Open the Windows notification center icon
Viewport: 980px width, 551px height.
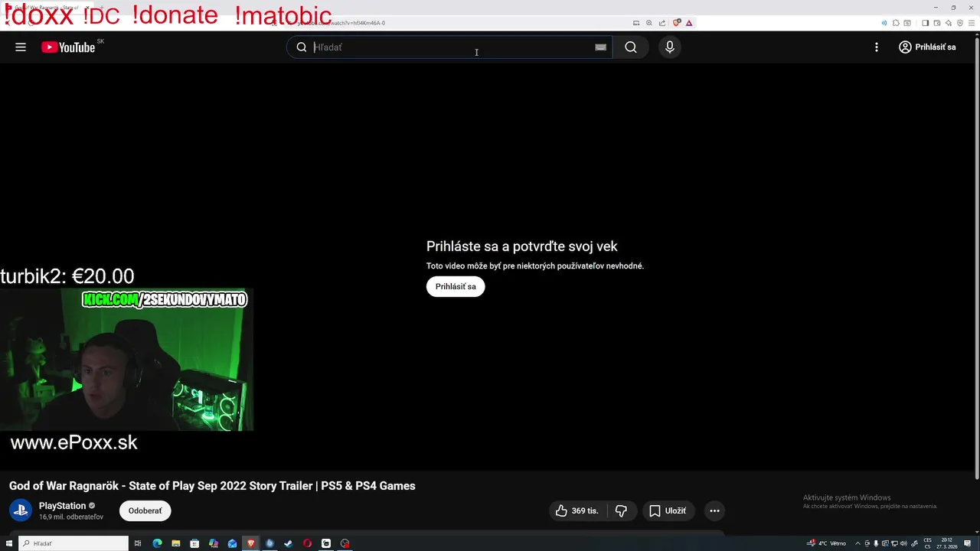pyautogui.click(x=967, y=543)
